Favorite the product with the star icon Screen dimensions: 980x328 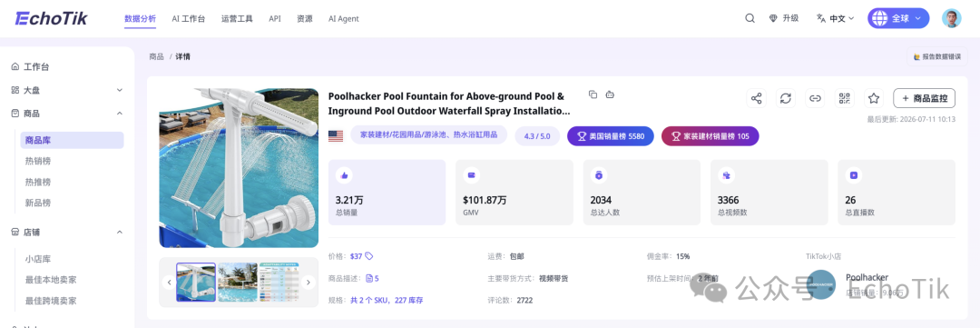click(874, 98)
